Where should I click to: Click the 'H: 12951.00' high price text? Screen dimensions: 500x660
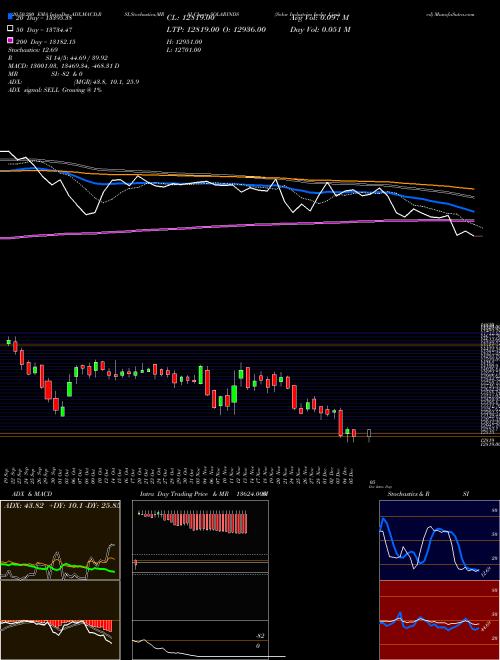pos(184,42)
